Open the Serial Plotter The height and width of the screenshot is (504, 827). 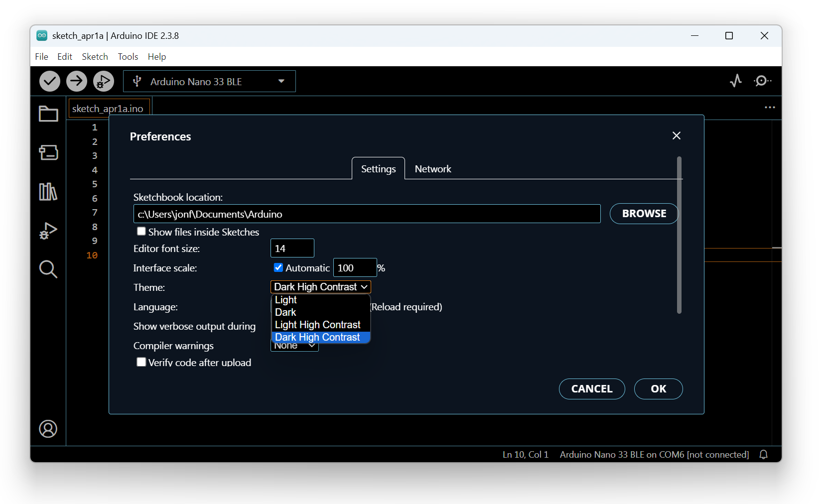click(736, 81)
